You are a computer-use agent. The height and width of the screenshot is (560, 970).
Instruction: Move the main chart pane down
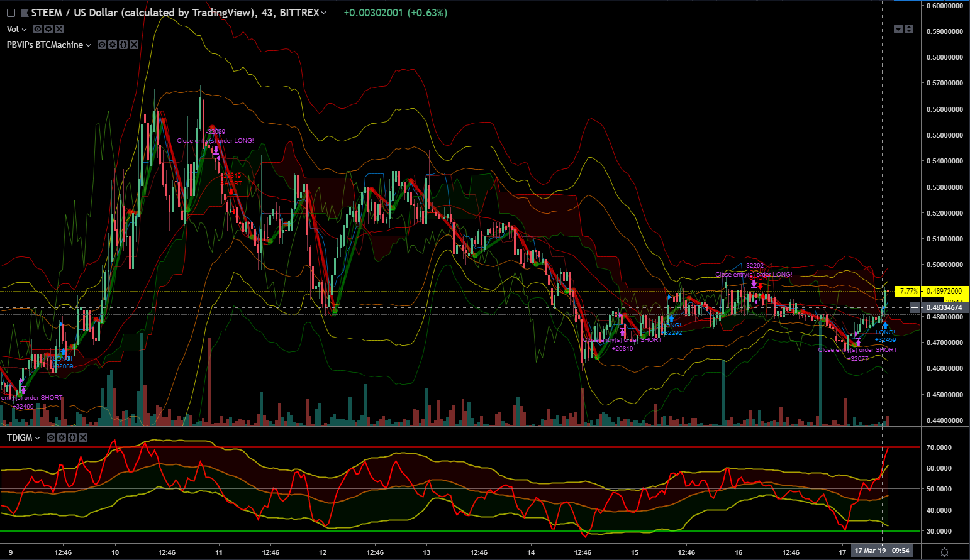[x=898, y=29]
